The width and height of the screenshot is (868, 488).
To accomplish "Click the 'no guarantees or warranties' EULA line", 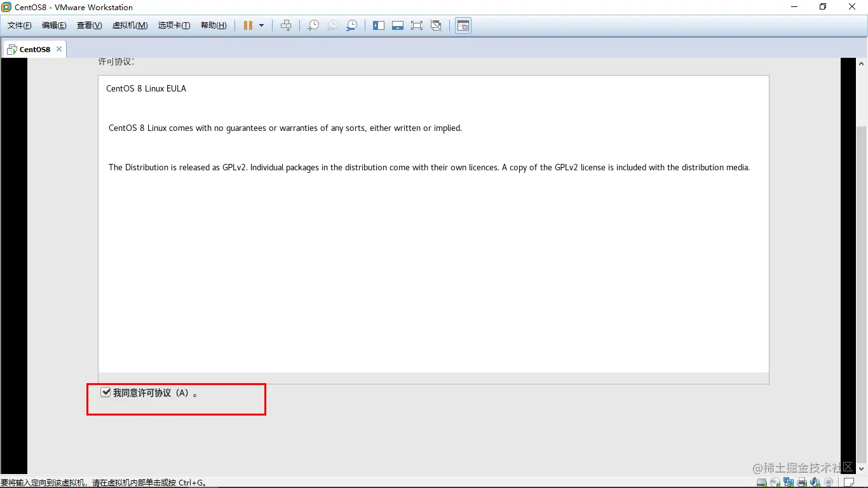I will [x=285, y=128].
